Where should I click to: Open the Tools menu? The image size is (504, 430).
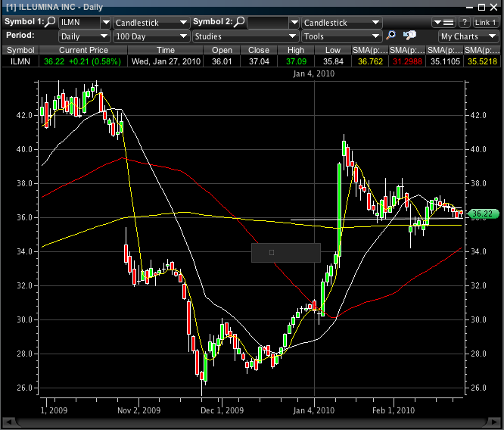(341, 36)
